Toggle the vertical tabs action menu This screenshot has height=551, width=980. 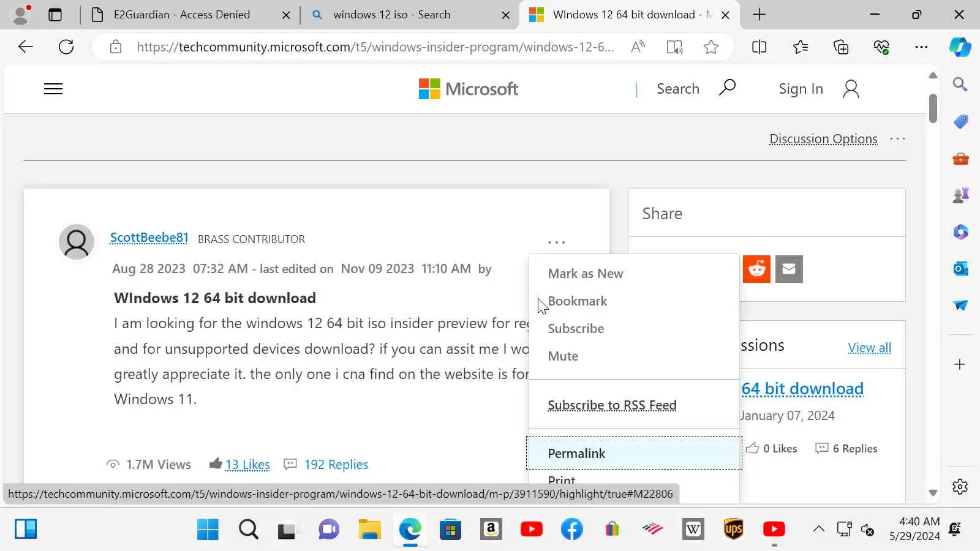pyautogui.click(x=55, y=15)
